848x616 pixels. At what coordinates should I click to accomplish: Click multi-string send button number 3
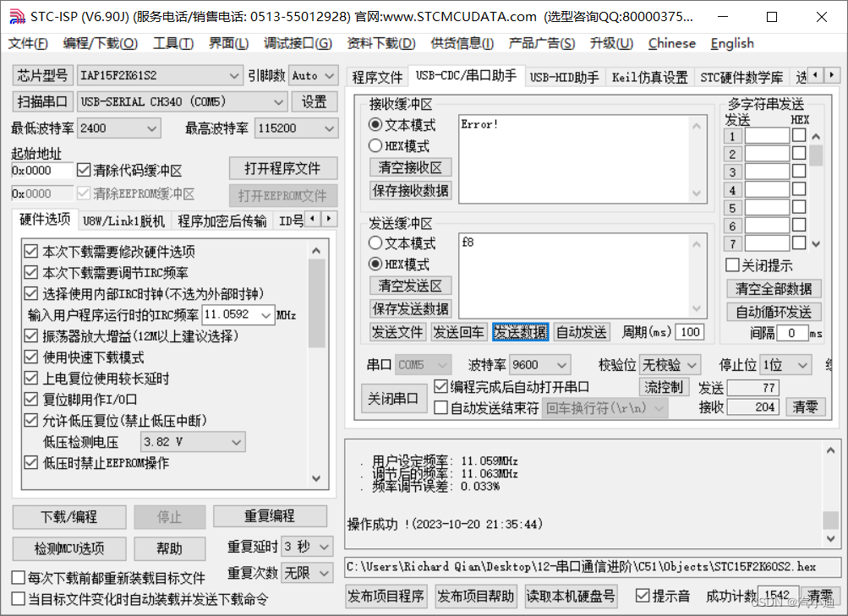click(732, 172)
